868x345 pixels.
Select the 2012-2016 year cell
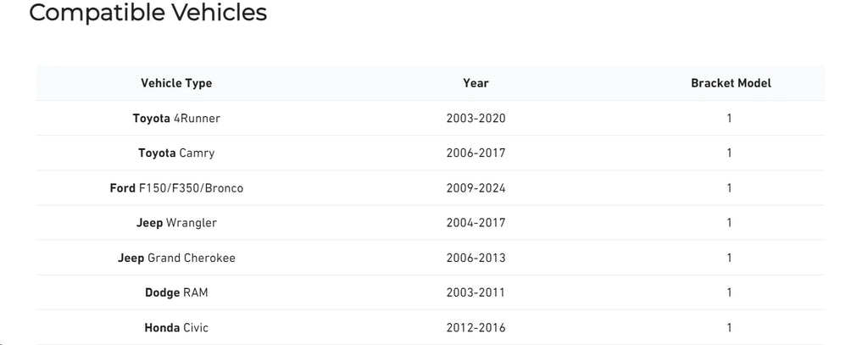(476, 327)
